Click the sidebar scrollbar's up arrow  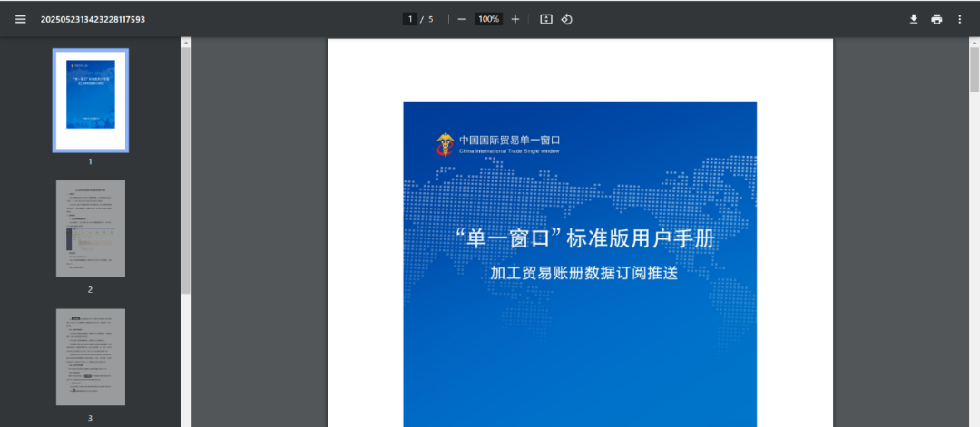tap(186, 42)
